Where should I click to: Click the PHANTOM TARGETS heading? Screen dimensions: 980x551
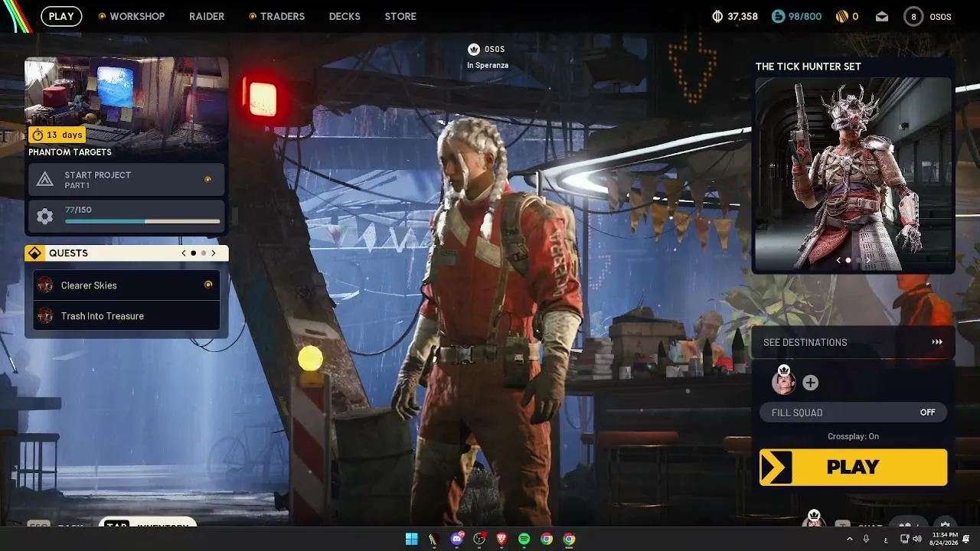point(70,152)
